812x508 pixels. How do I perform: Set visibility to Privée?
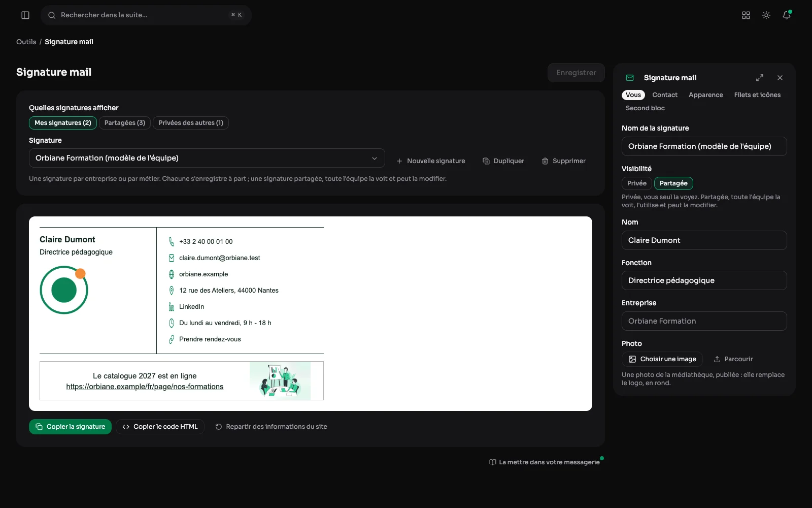coord(636,183)
